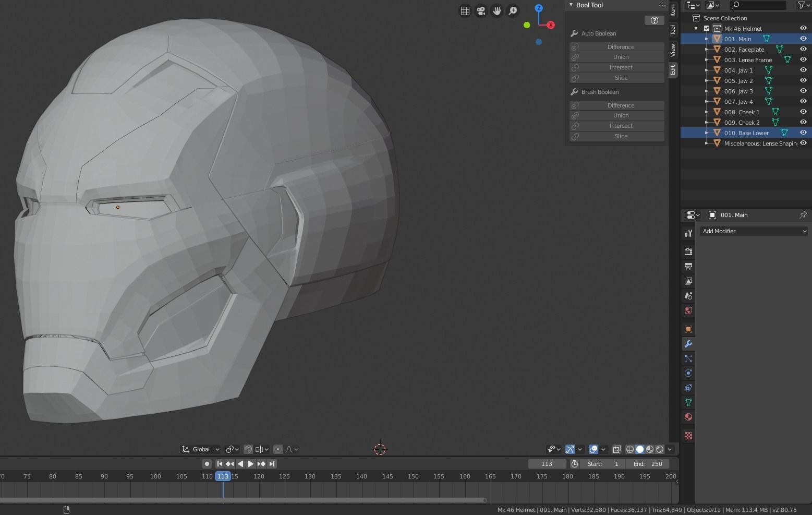Click the red X axis gizmo handle

(551, 25)
